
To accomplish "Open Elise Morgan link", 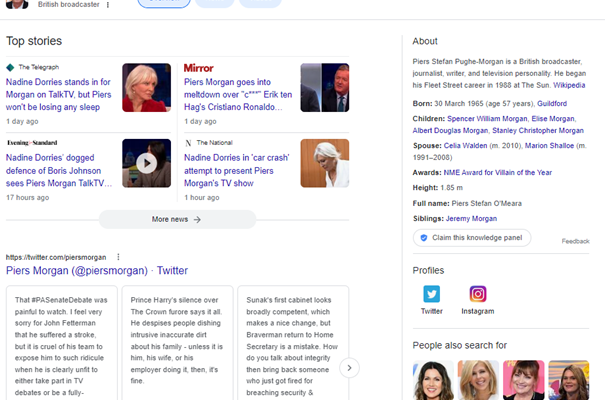I will point(553,119).
